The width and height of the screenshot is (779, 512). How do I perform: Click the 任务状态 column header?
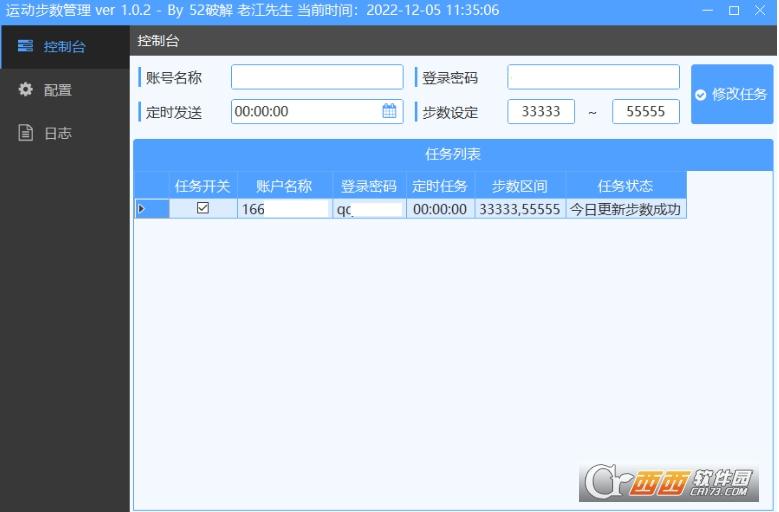[x=626, y=186]
